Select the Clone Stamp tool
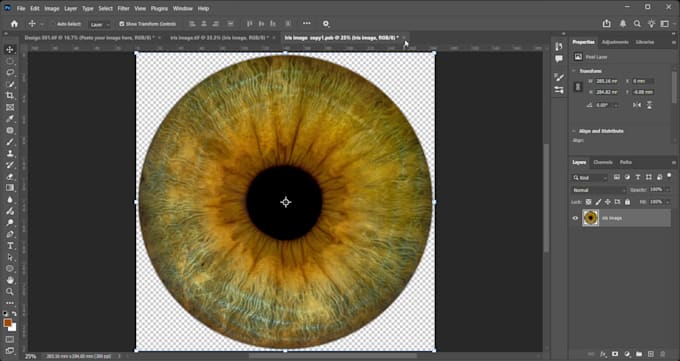The height and width of the screenshot is (361, 680). [10, 153]
